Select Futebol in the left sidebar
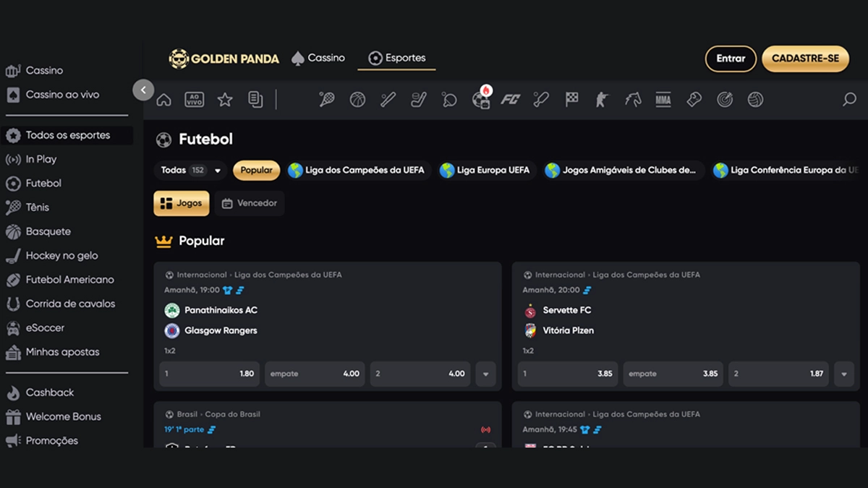Image resolution: width=868 pixels, height=488 pixels. 43,184
